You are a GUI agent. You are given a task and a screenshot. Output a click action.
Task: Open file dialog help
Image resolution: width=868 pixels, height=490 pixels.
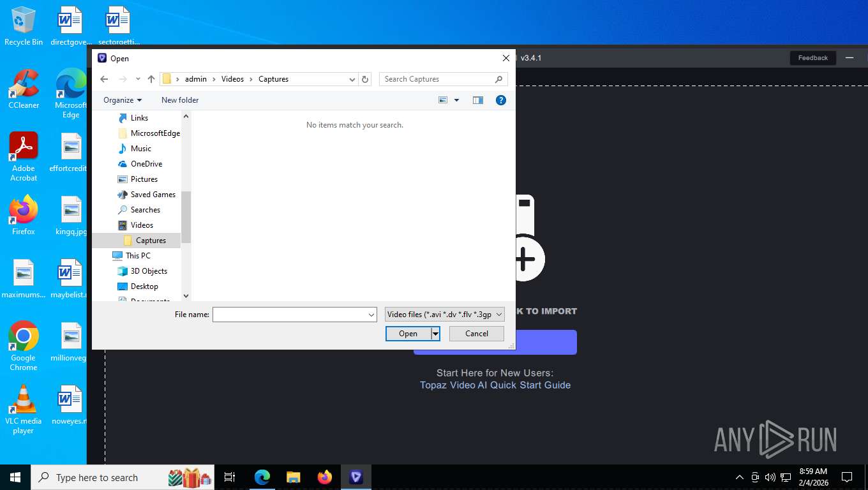(x=501, y=100)
